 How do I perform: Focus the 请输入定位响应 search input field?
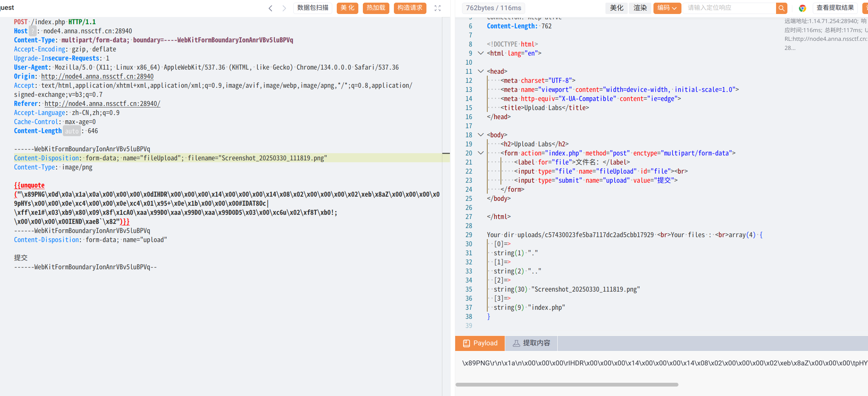click(x=729, y=8)
